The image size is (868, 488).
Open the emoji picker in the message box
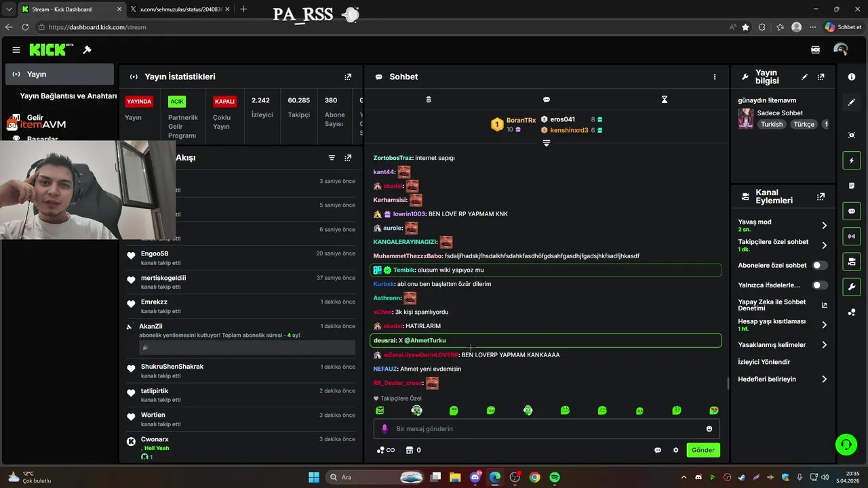[x=709, y=428]
